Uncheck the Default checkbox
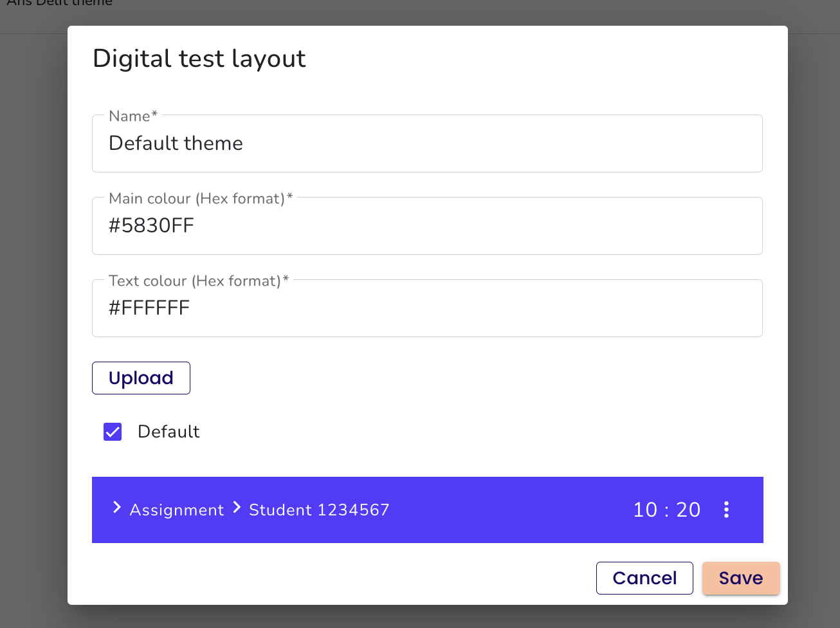 (113, 432)
